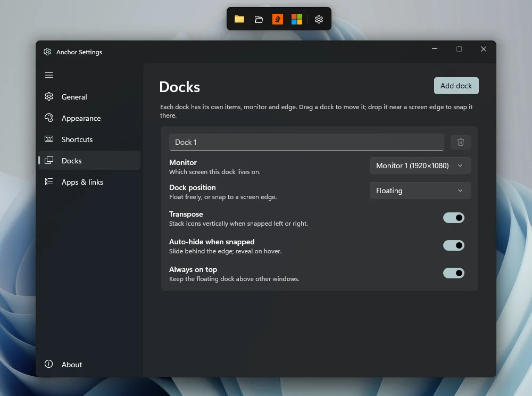Click the Add dock button
Viewport: 532px width, 396px height.
pyautogui.click(x=456, y=86)
